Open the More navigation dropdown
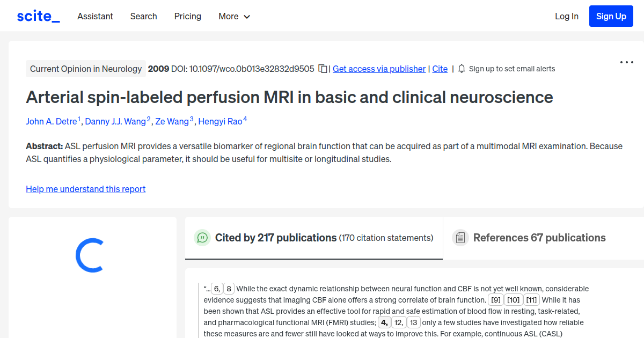 (234, 17)
